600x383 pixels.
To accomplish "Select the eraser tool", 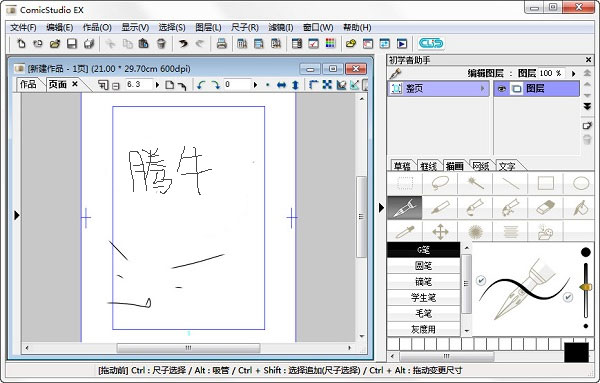I will [x=545, y=208].
